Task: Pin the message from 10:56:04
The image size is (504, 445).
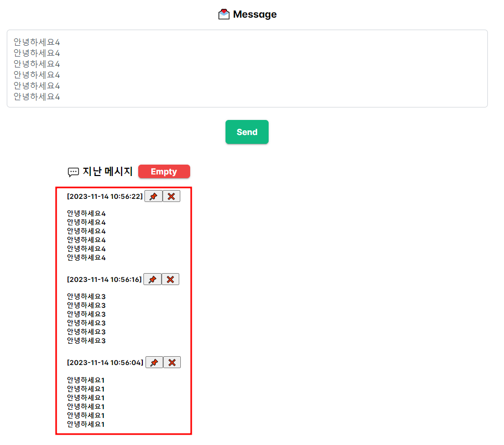Action: 154,362
